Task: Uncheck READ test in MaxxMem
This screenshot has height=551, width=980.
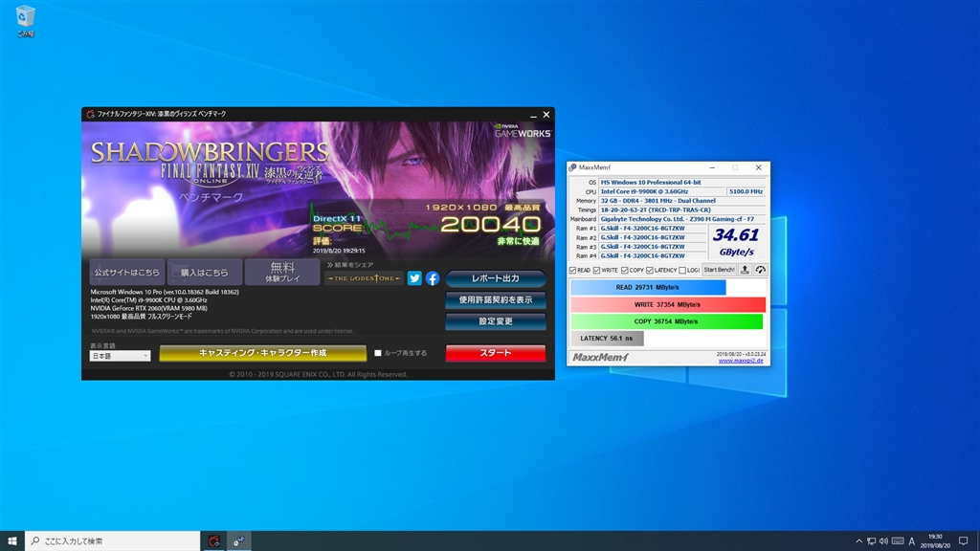Action: point(572,270)
